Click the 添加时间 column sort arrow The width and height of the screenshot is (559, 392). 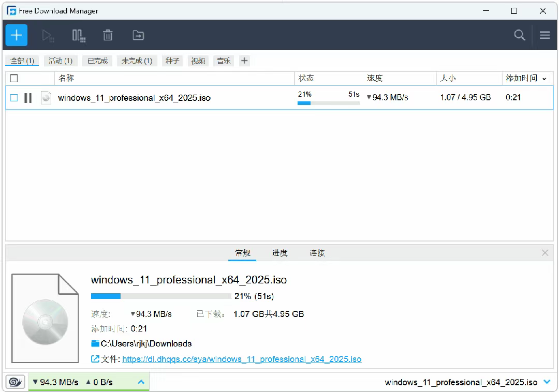tap(545, 79)
